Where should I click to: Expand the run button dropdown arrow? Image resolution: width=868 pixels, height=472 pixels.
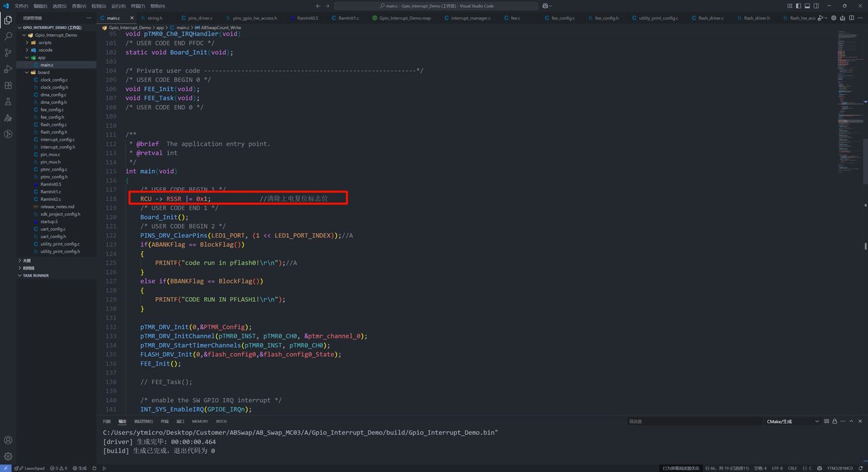827,18
